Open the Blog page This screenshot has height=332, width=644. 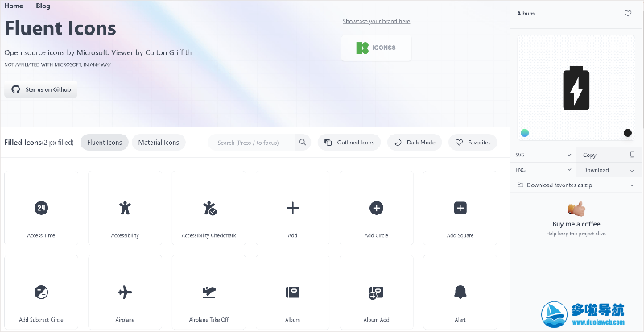pos(43,6)
